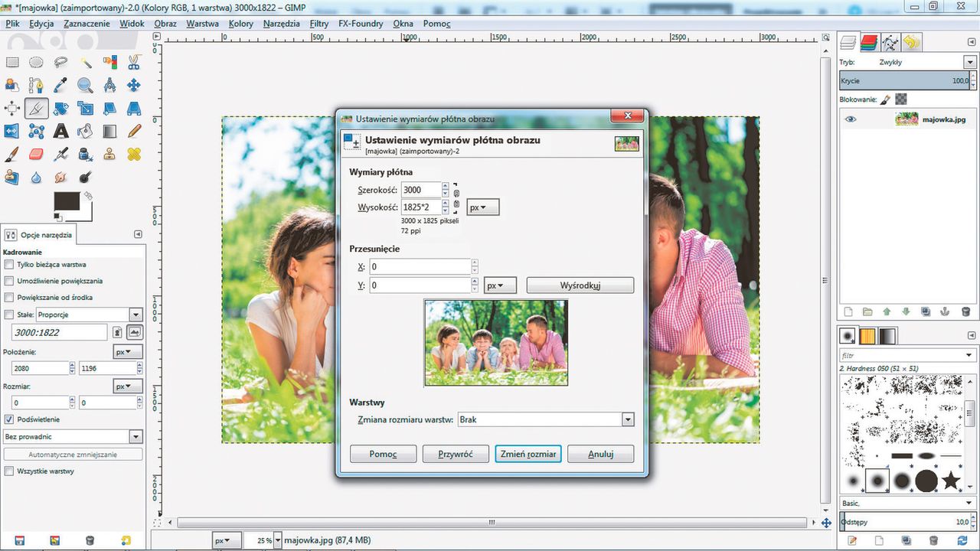This screenshot has width=980, height=551.
Task: Select the Ellipse Select tool
Action: [x=36, y=63]
